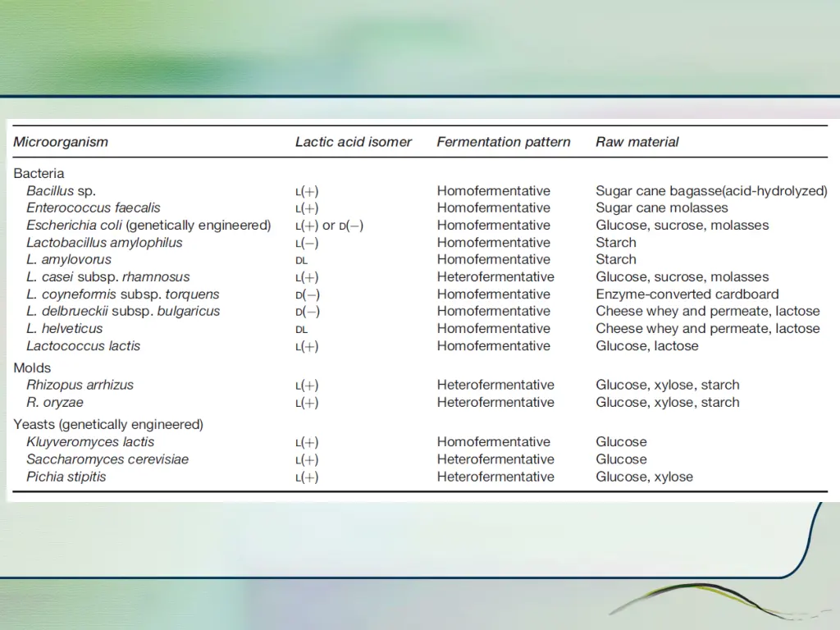
Task: Click "Glucose, xylose" in Pichia stipitis row
Action: [x=645, y=477]
